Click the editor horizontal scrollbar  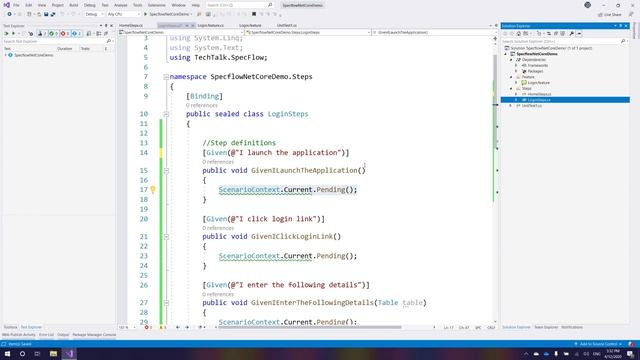[x=310, y=327]
